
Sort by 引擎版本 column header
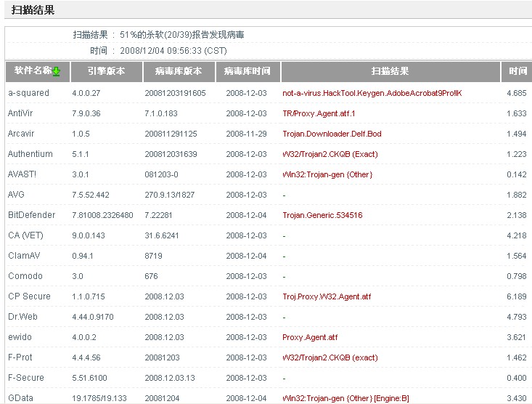pyautogui.click(x=106, y=71)
